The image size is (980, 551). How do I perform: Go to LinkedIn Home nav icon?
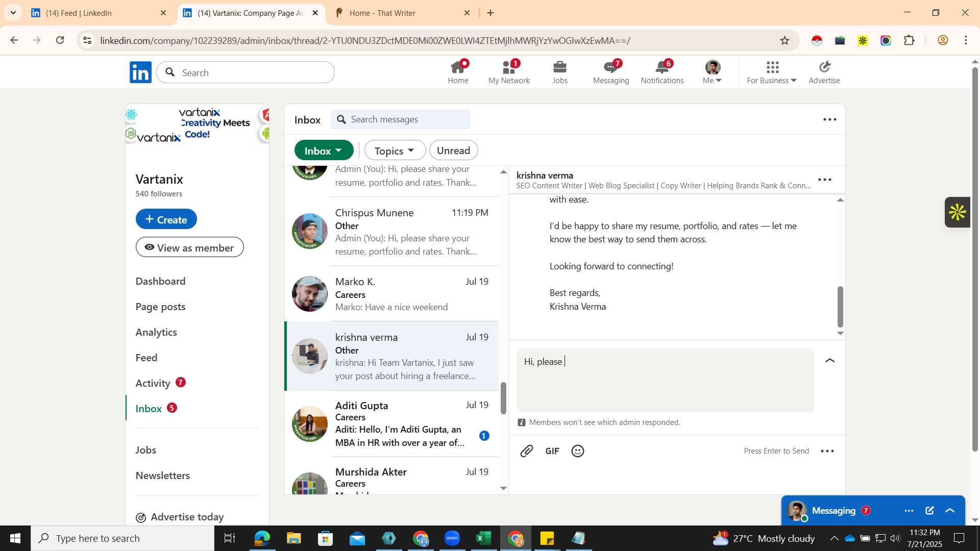tap(458, 72)
